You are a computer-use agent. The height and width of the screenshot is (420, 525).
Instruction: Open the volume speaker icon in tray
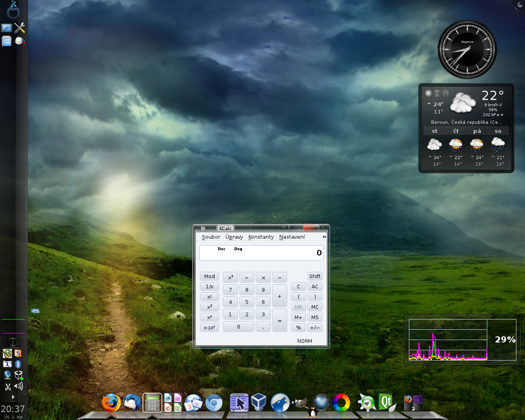[18, 386]
